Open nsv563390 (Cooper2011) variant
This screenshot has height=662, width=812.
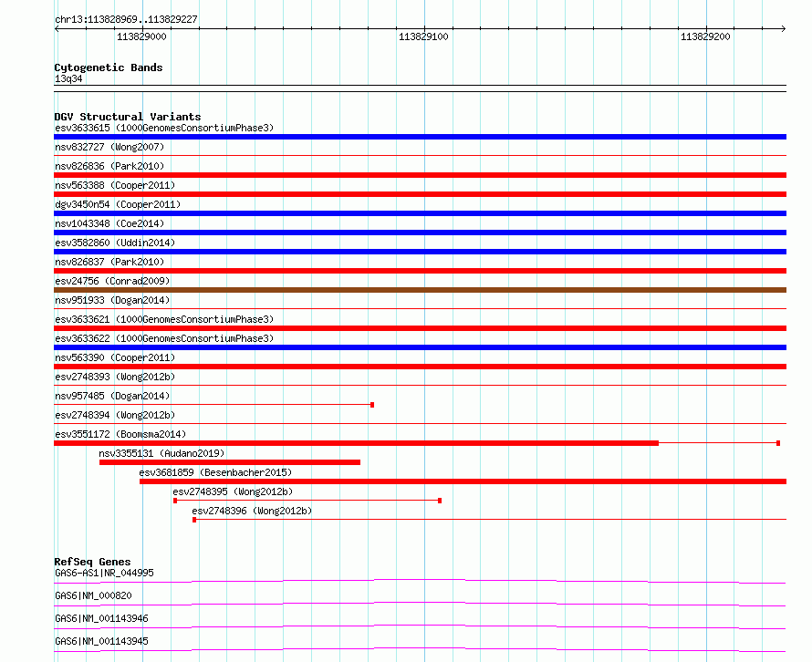[x=115, y=357]
